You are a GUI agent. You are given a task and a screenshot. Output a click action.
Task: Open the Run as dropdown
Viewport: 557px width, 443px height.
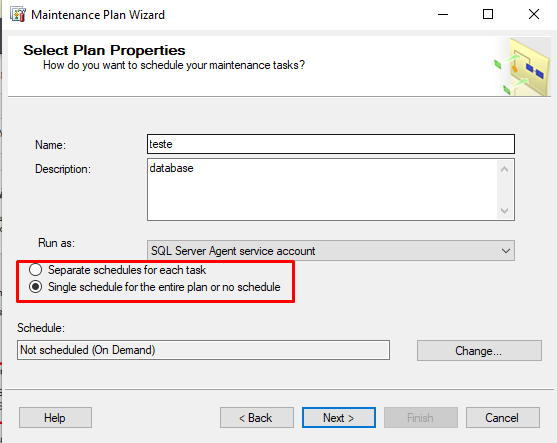click(331, 251)
